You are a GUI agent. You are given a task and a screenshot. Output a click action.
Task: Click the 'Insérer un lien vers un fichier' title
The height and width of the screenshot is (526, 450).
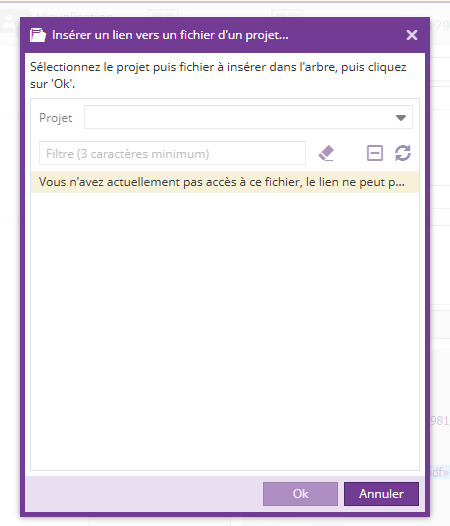click(170, 35)
